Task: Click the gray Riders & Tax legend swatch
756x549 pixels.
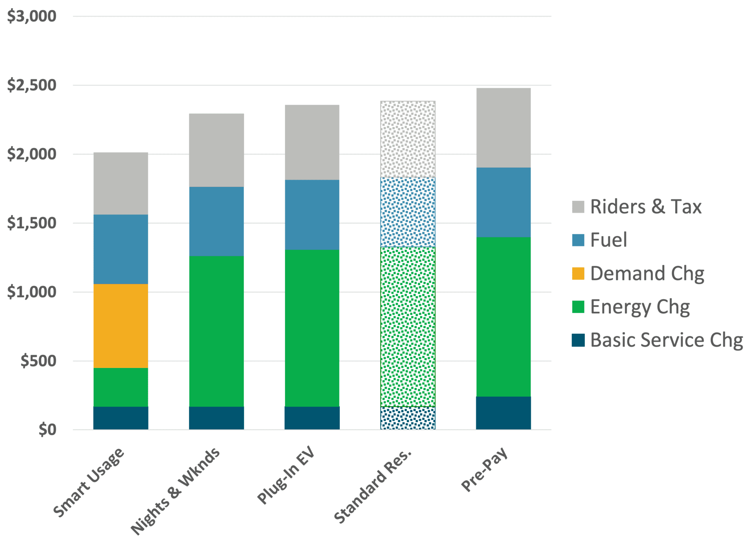Action: point(578,207)
